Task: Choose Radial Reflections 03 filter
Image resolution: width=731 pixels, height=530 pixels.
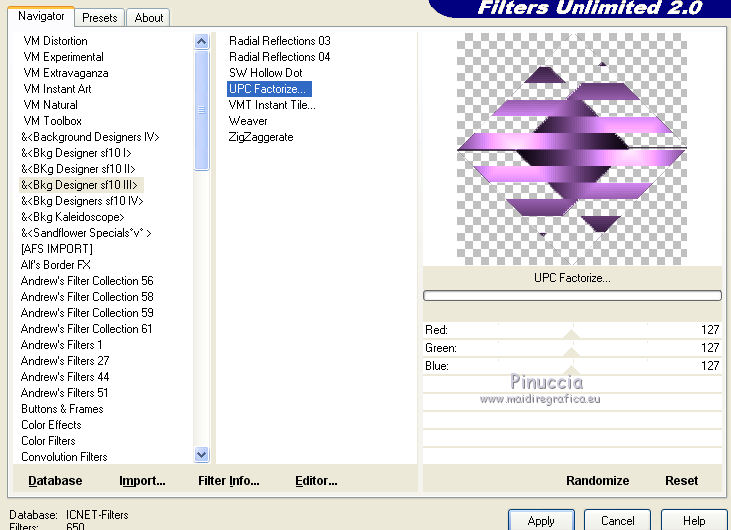Action: click(x=280, y=41)
